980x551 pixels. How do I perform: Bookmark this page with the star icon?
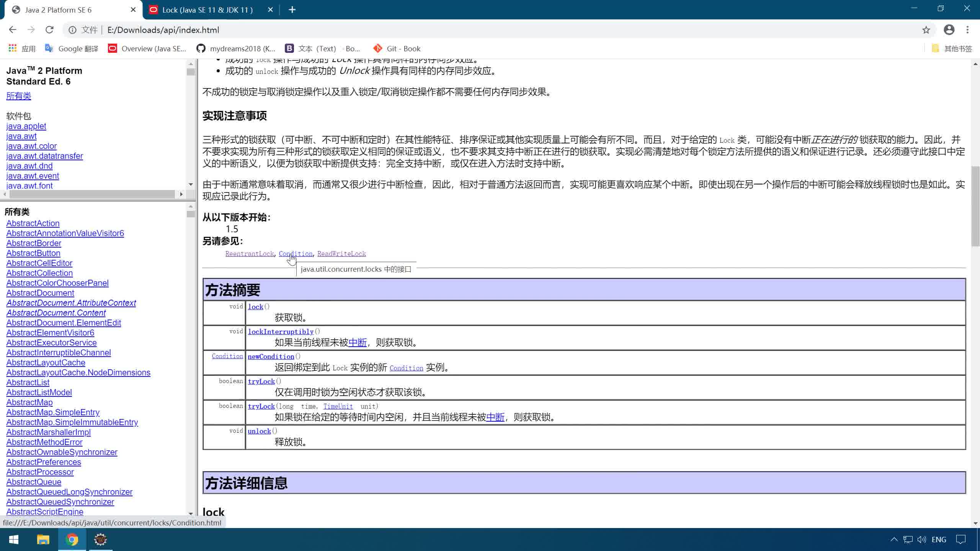pos(926,30)
